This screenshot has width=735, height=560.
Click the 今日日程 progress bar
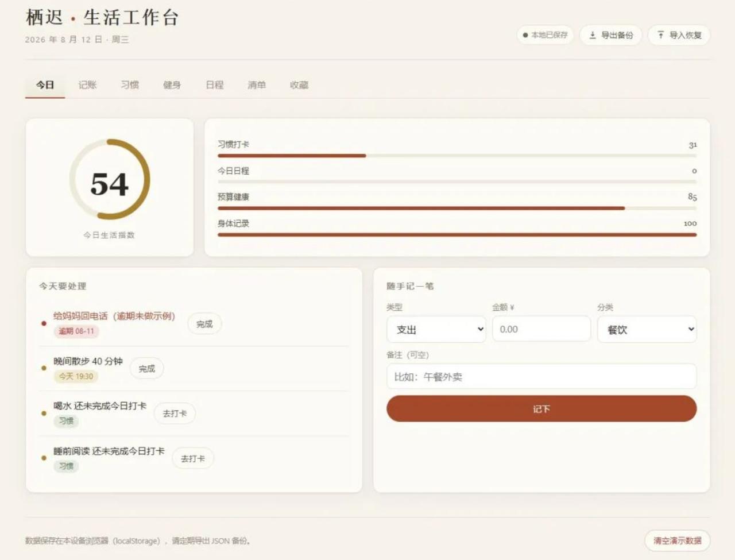coord(457,181)
